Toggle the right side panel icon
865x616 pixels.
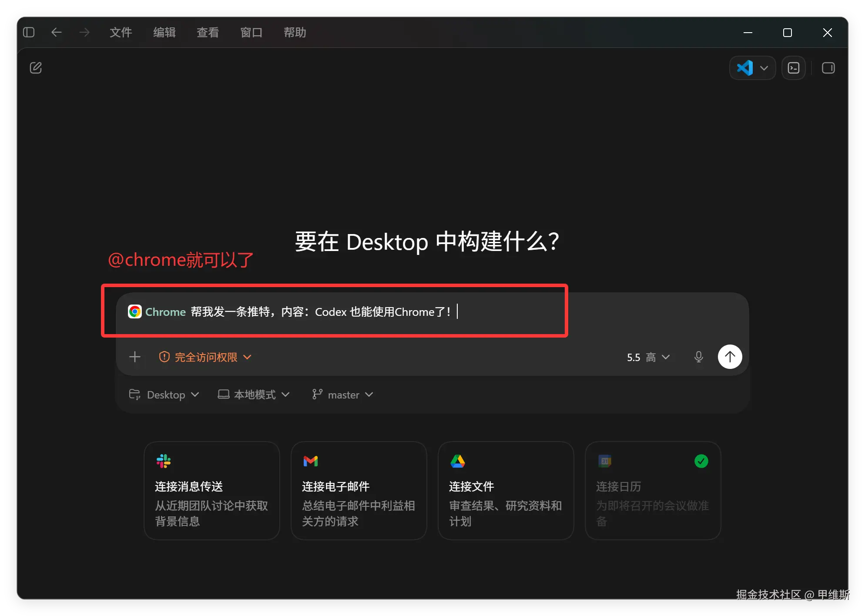pos(828,68)
